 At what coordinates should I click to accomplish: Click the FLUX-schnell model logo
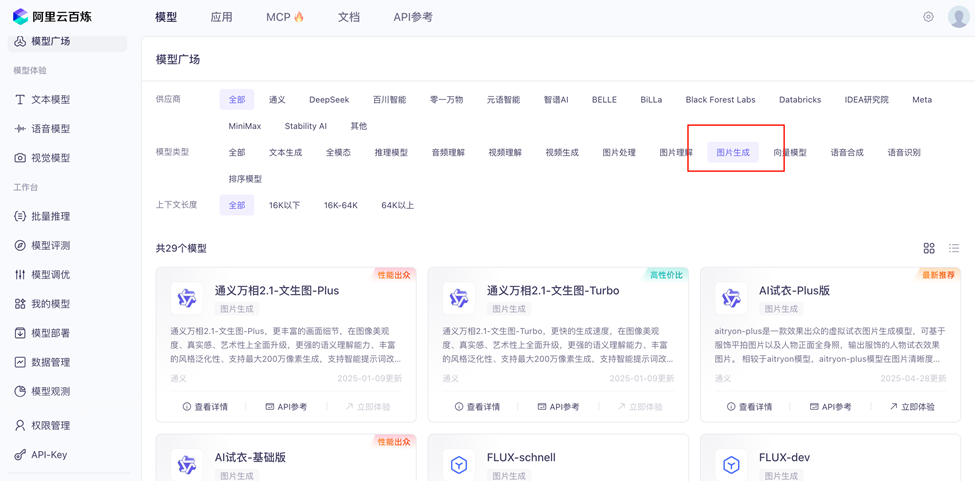coord(459,464)
